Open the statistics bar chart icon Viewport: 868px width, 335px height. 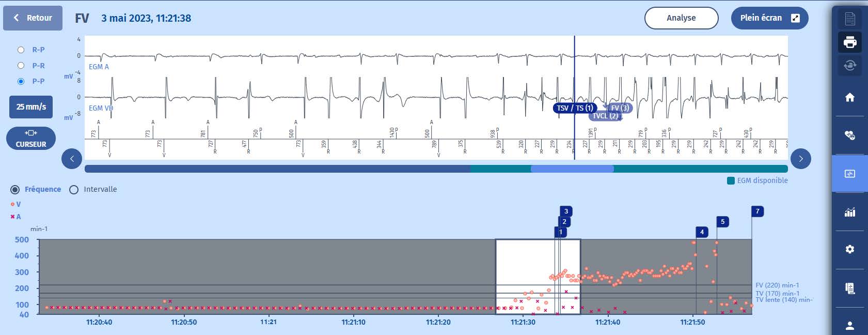[x=850, y=212]
